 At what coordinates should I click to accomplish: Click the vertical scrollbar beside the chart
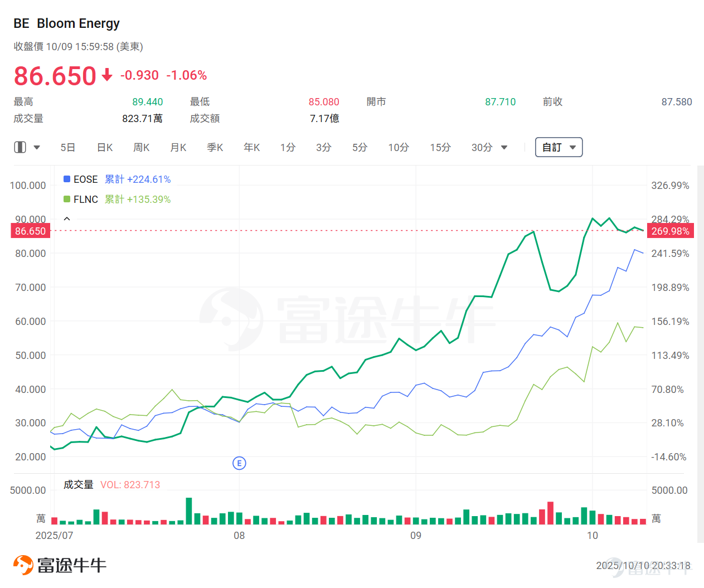pyautogui.click(x=701, y=354)
